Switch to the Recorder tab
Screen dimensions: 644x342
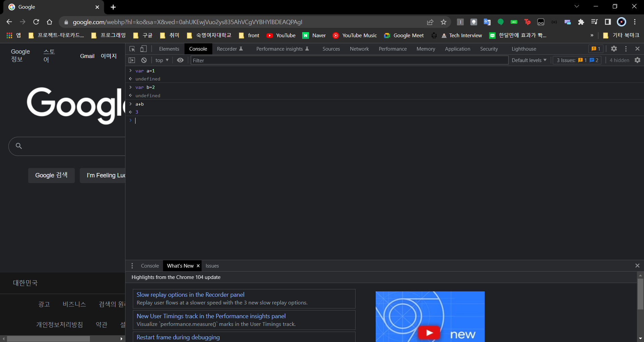pyautogui.click(x=230, y=49)
